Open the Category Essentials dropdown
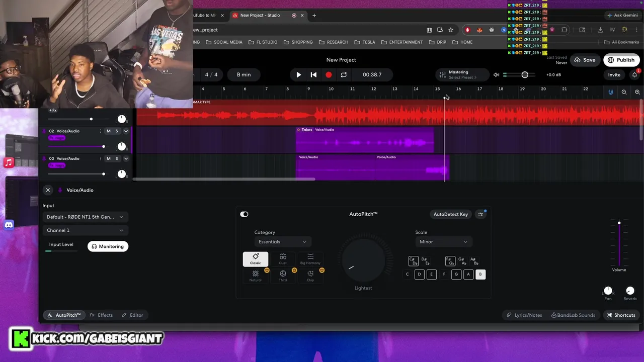Image resolution: width=644 pixels, height=362 pixels. (x=282, y=242)
